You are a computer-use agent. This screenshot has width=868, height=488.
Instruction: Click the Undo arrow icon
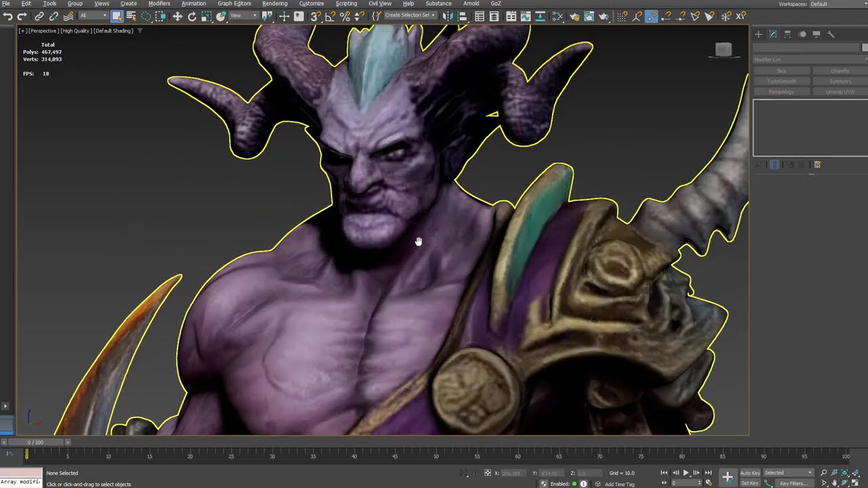pyautogui.click(x=7, y=16)
